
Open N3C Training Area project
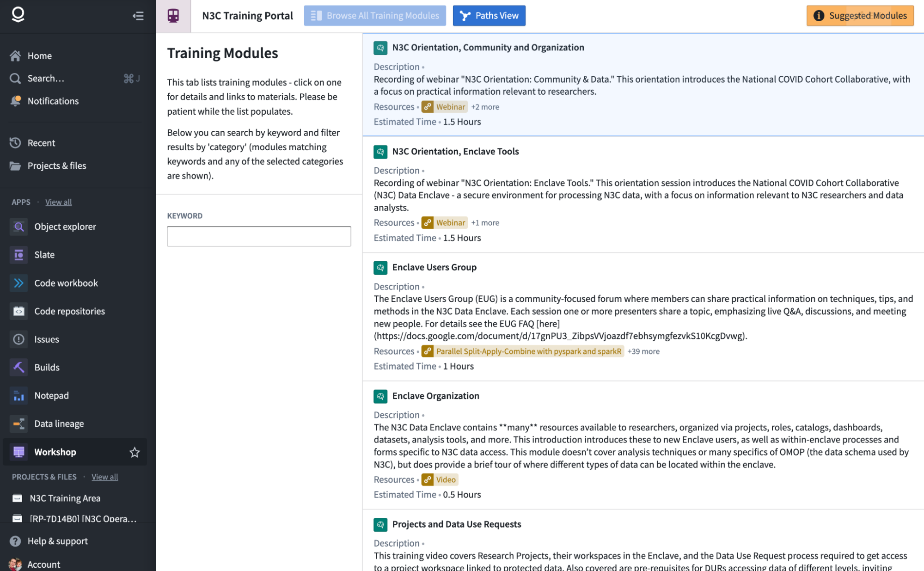(x=65, y=498)
